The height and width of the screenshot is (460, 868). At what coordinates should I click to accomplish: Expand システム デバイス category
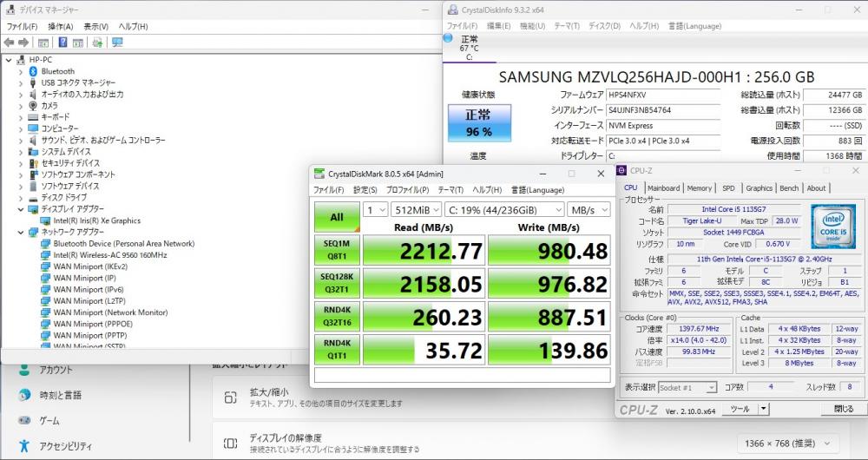click(x=21, y=152)
